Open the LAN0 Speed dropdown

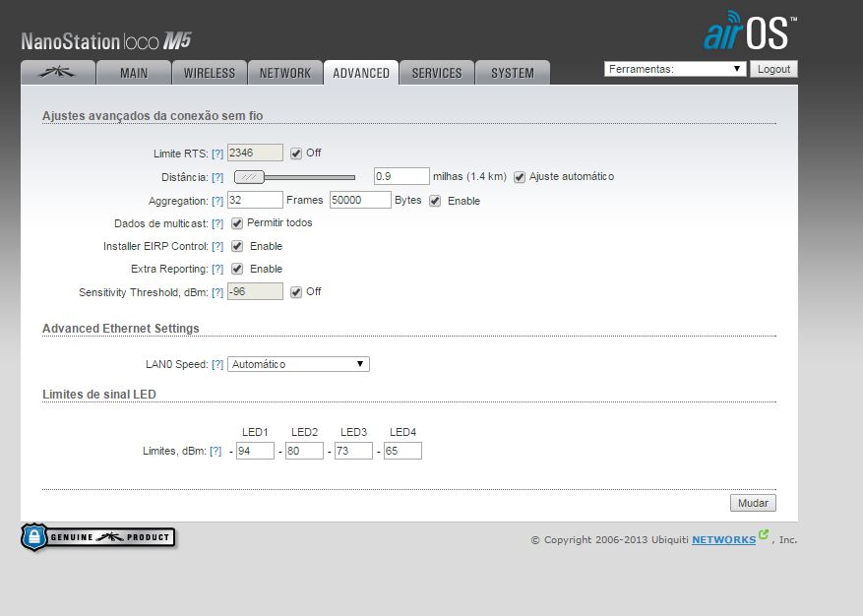click(x=298, y=364)
